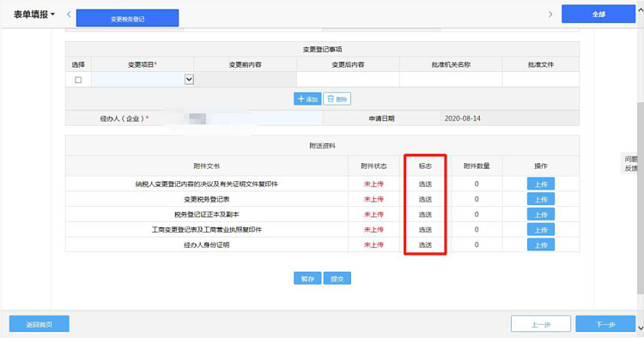
Task: Click the 工商变更登记表及工商营业执照复印件 row text
Action: pos(207,230)
